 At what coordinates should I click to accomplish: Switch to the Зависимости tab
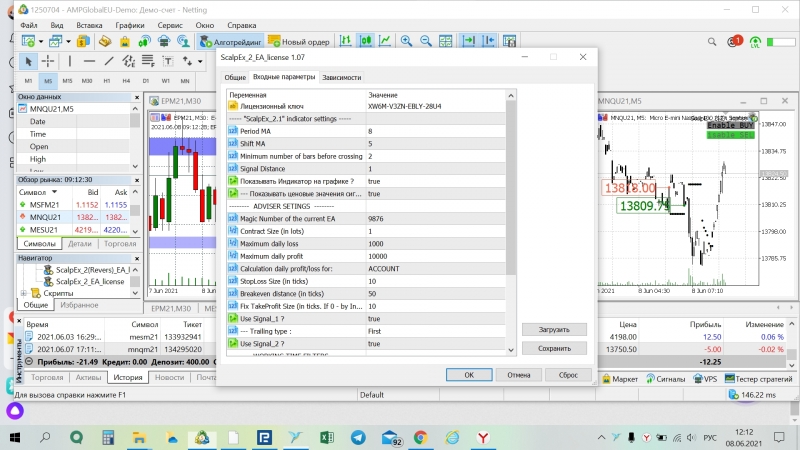tap(342, 77)
